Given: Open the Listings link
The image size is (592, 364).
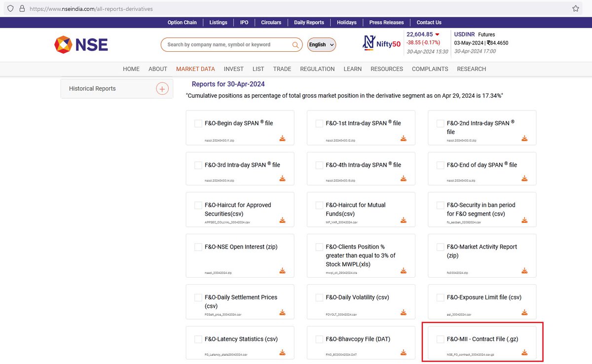Looking at the screenshot, I should (x=218, y=23).
